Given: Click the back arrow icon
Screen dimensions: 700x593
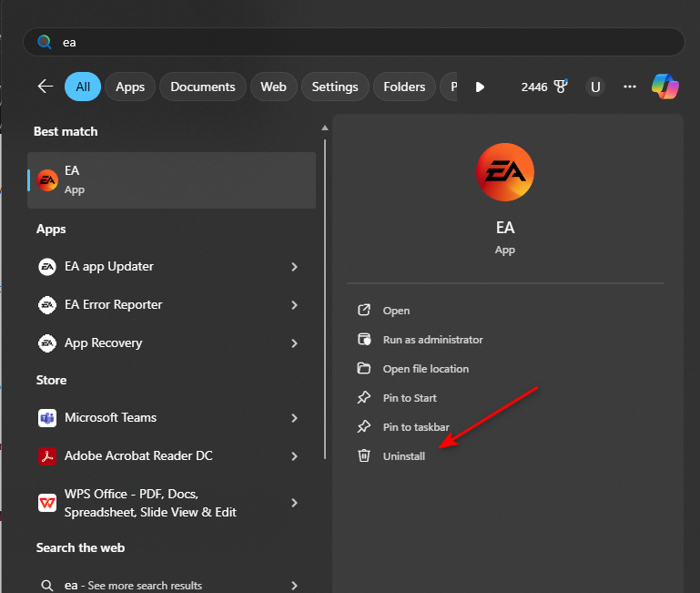Looking at the screenshot, I should tap(46, 87).
